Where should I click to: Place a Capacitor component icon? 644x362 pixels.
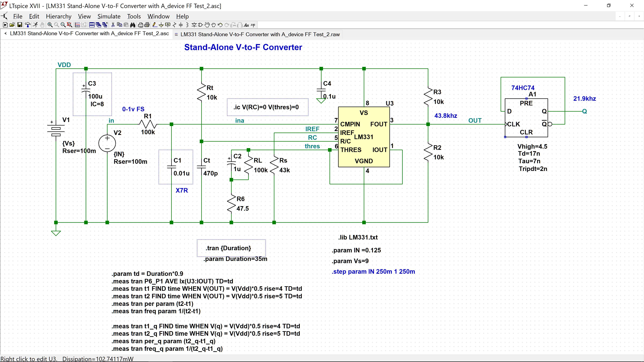click(181, 25)
